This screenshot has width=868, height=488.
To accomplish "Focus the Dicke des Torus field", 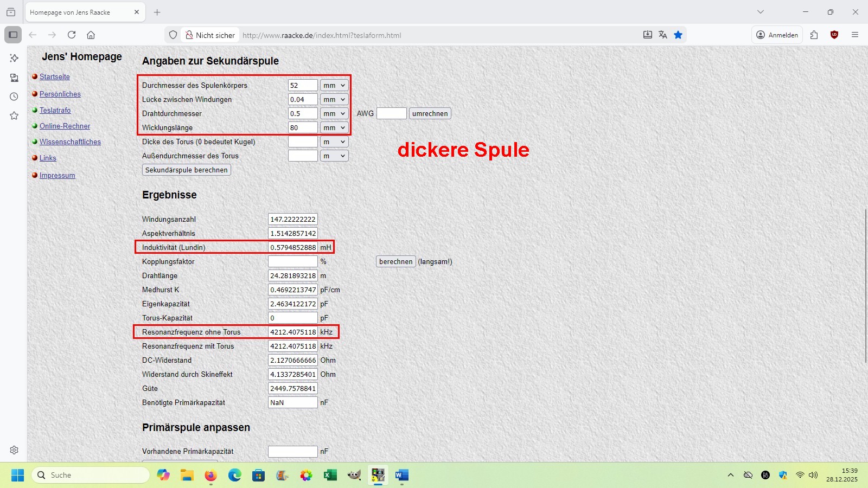I will [x=303, y=142].
